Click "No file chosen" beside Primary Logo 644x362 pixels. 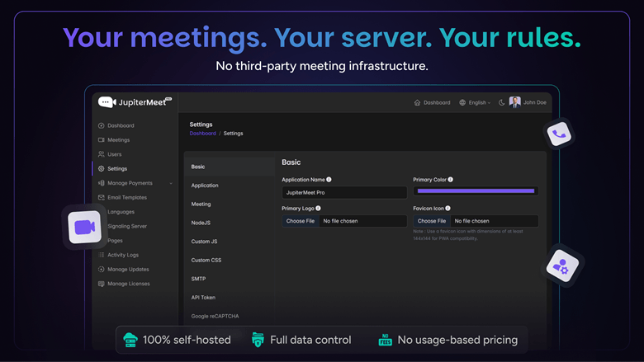point(340,221)
